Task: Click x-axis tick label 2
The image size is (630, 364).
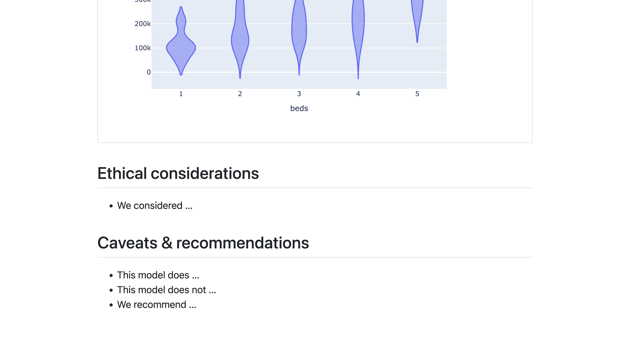Action: pos(240,94)
